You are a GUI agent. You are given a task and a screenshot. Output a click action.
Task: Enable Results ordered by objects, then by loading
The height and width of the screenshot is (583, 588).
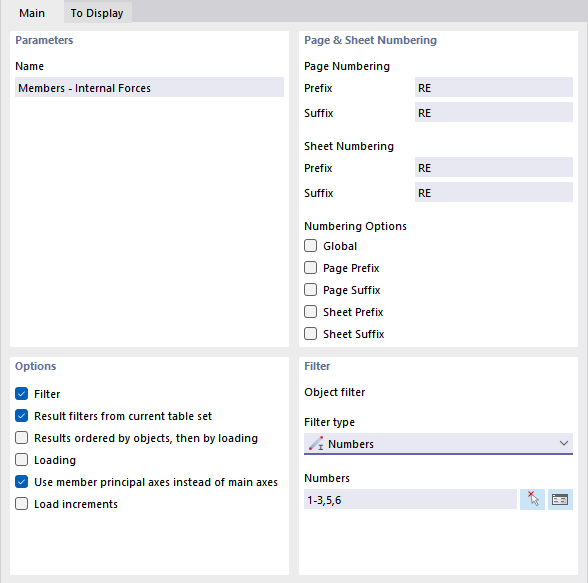pyautogui.click(x=22, y=438)
